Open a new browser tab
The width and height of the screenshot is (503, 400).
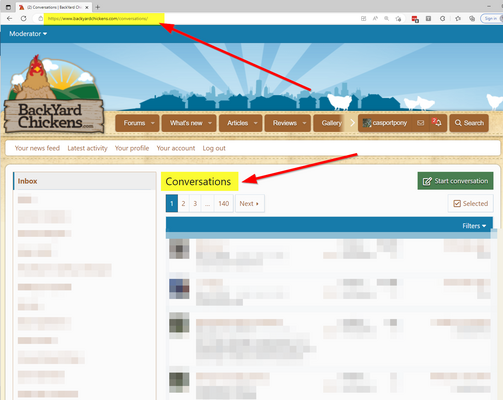[97, 7]
